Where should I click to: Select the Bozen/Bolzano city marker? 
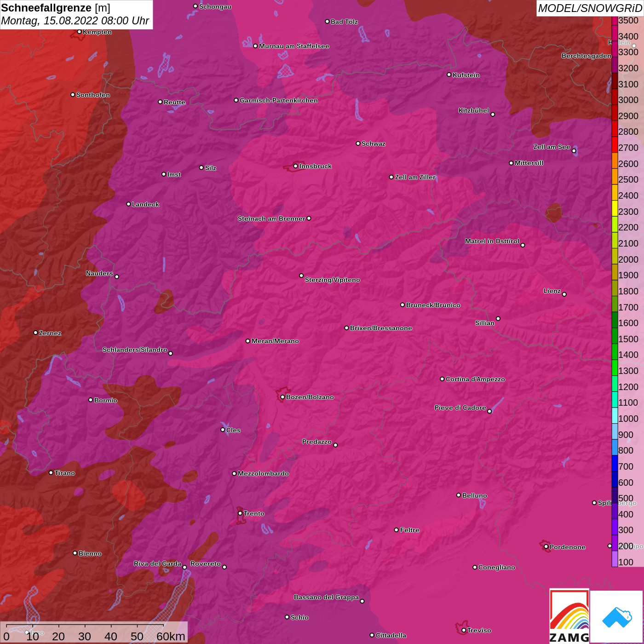click(282, 397)
